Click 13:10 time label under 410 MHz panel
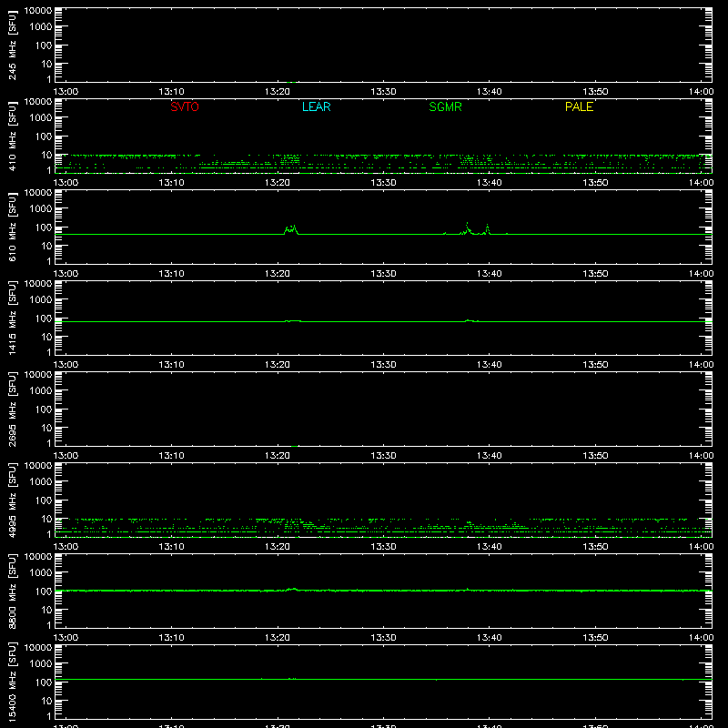728x728 pixels. point(171,183)
